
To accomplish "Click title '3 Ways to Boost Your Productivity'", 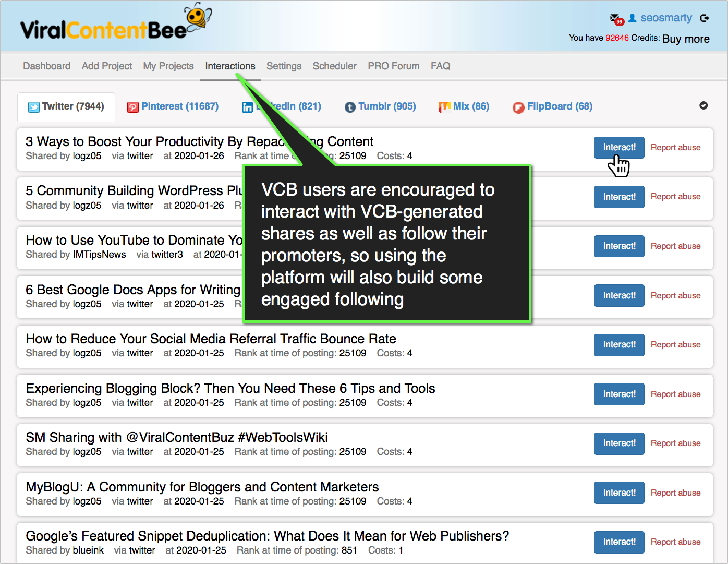I will 200,141.
